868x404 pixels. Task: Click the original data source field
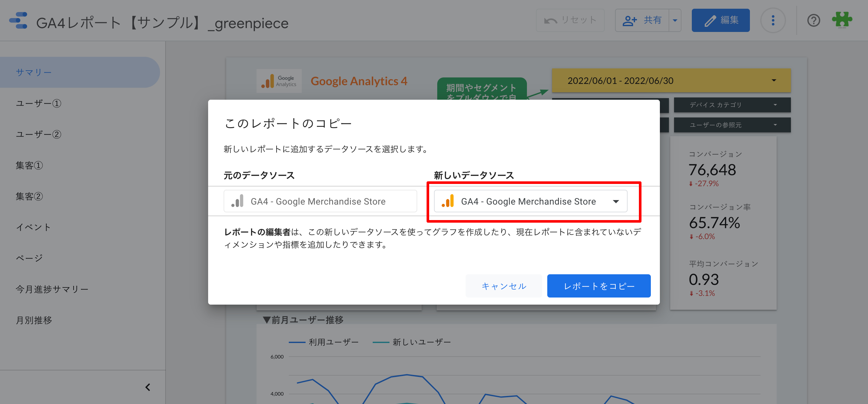pyautogui.click(x=320, y=201)
